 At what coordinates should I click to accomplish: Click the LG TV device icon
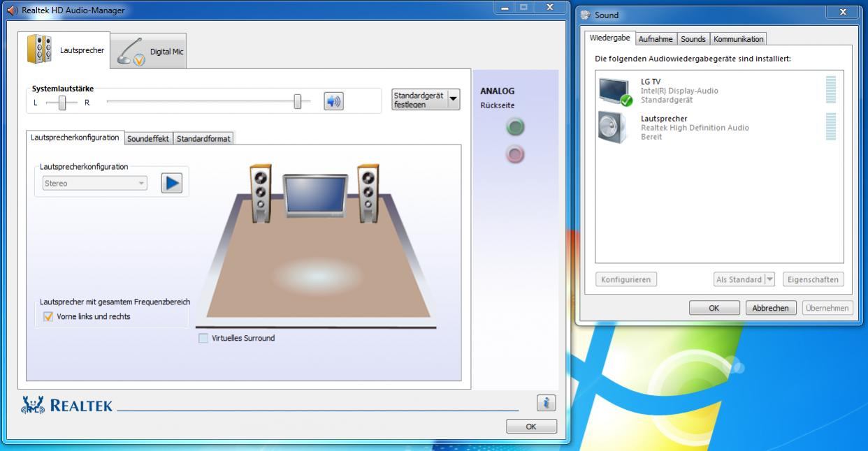614,91
